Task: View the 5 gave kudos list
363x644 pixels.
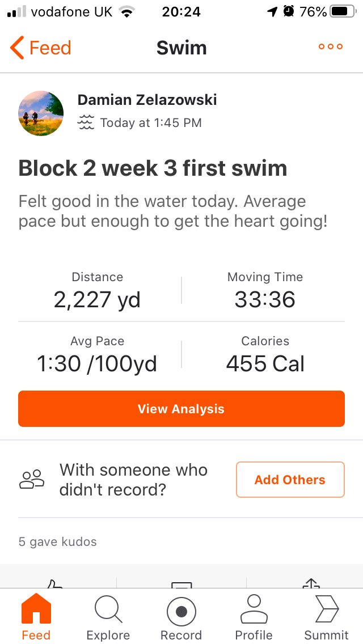Action: pyautogui.click(x=58, y=542)
